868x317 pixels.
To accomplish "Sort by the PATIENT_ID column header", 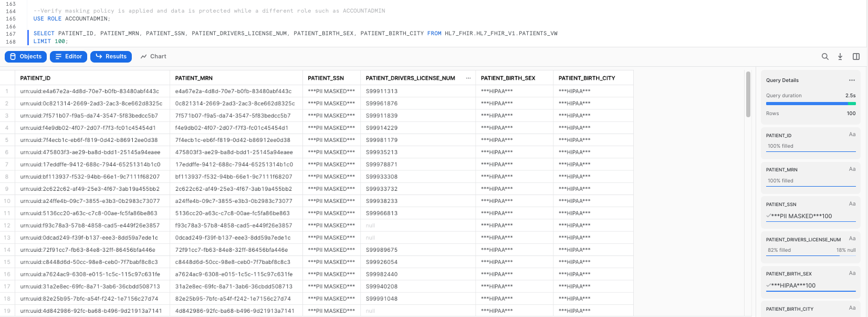I will coord(36,78).
